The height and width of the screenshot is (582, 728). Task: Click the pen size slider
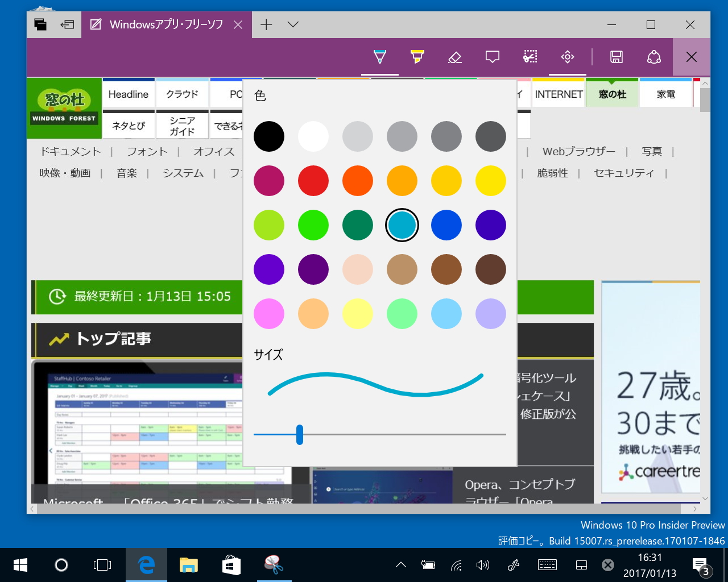(300, 434)
